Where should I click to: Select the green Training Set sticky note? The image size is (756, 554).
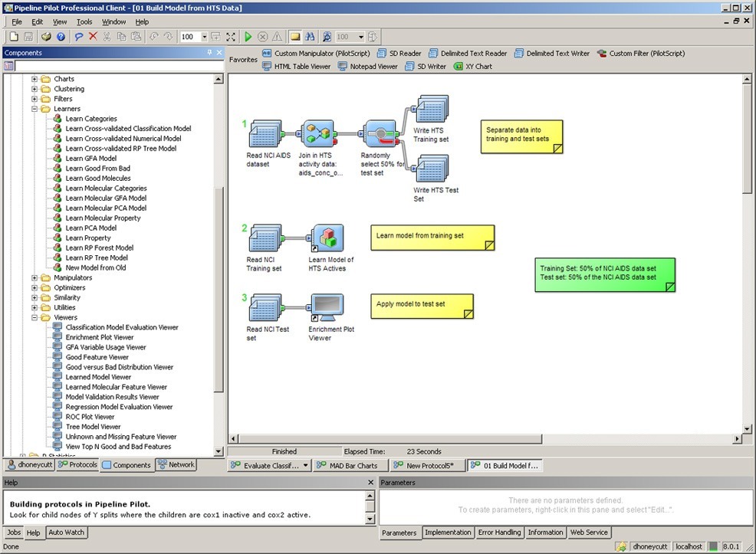[605, 275]
